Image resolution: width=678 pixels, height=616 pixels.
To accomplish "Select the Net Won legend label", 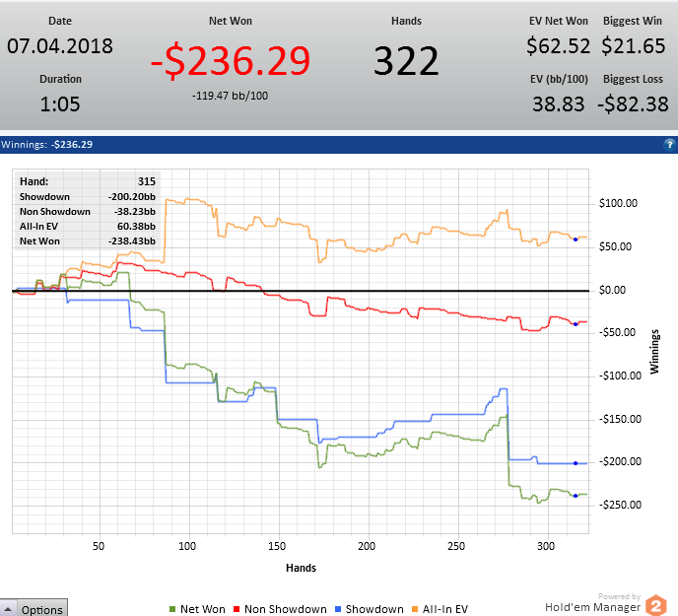I will [202, 609].
